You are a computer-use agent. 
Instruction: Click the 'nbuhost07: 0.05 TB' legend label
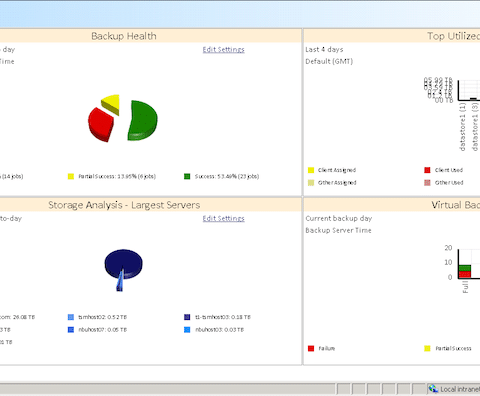point(102,330)
